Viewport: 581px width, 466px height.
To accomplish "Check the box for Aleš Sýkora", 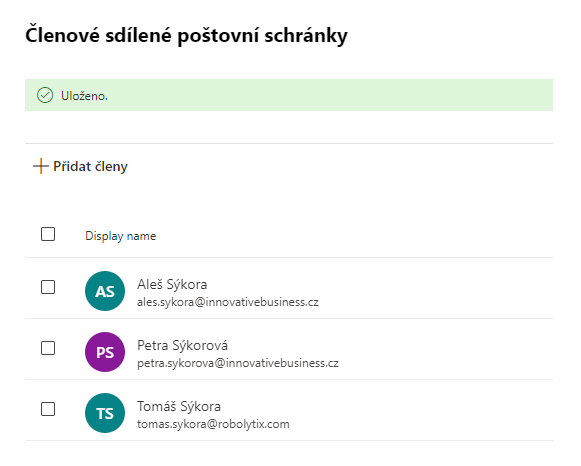I will click(x=48, y=287).
